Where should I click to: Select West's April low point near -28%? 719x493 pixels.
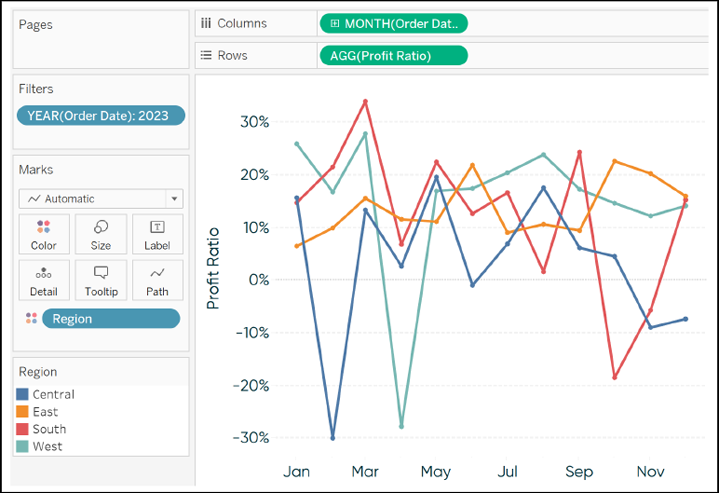[401, 427]
